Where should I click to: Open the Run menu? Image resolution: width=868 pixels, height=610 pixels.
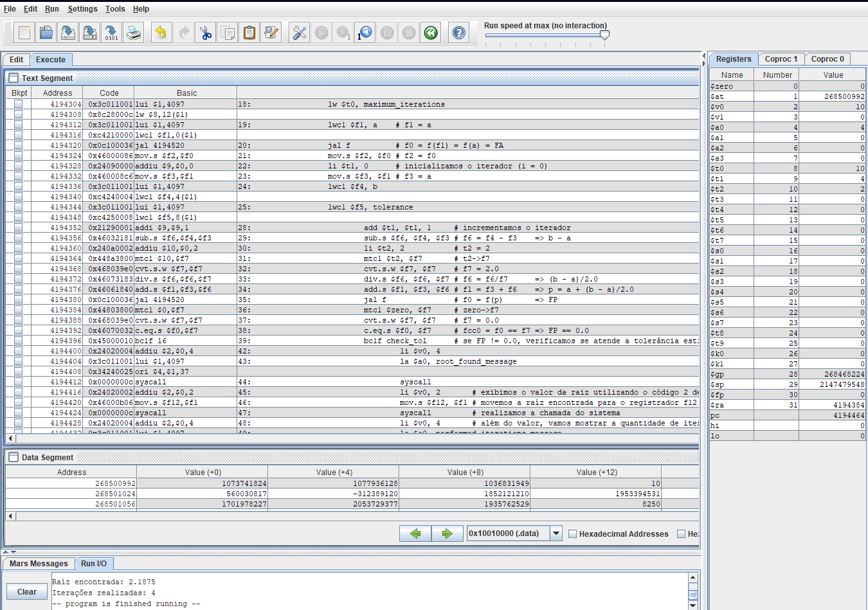coord(52,9)
